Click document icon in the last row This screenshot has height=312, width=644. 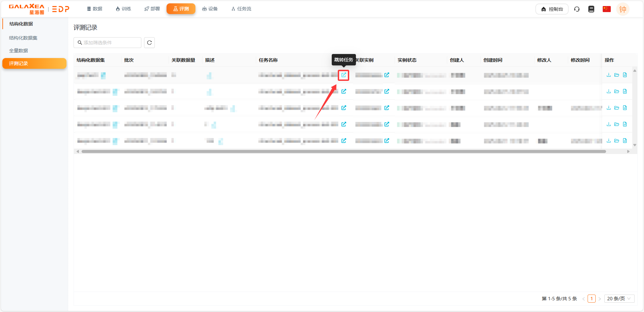625,141
